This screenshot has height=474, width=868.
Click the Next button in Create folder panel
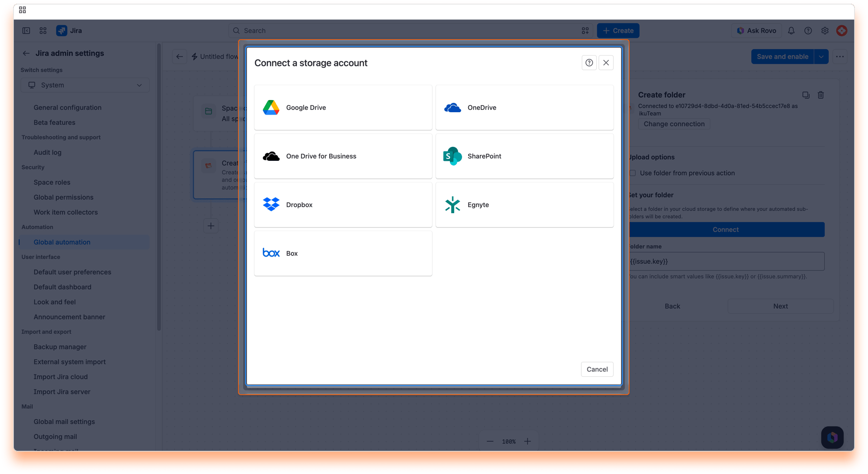point(780,306)
